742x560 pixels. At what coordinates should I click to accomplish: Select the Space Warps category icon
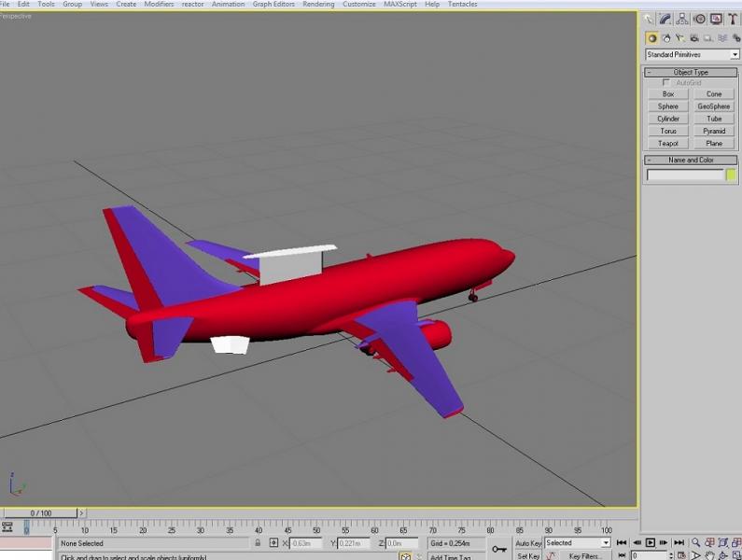coord(722,38)
